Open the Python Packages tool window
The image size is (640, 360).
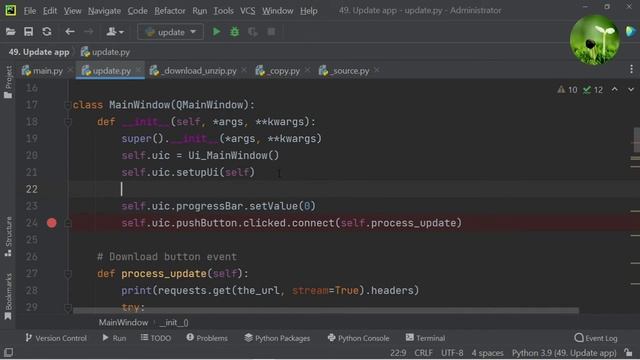point(277,338)
